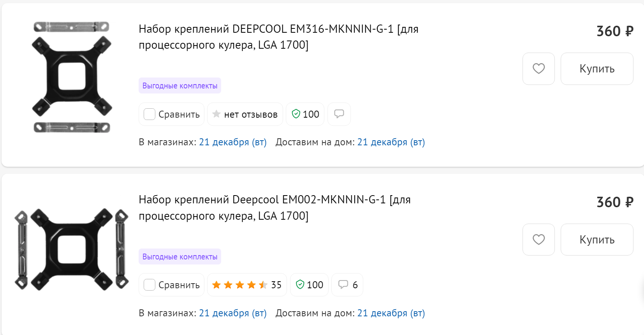Open Deepcool EM002-MKNNIN-G-1 product title
644x335 pixels.
274,208
